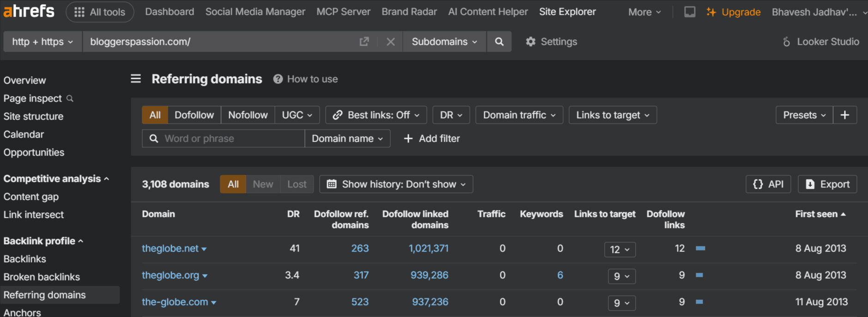Screen dimensions: 868x317
Task: Open Best links: Off dropdown
Action: coord(376,115)
